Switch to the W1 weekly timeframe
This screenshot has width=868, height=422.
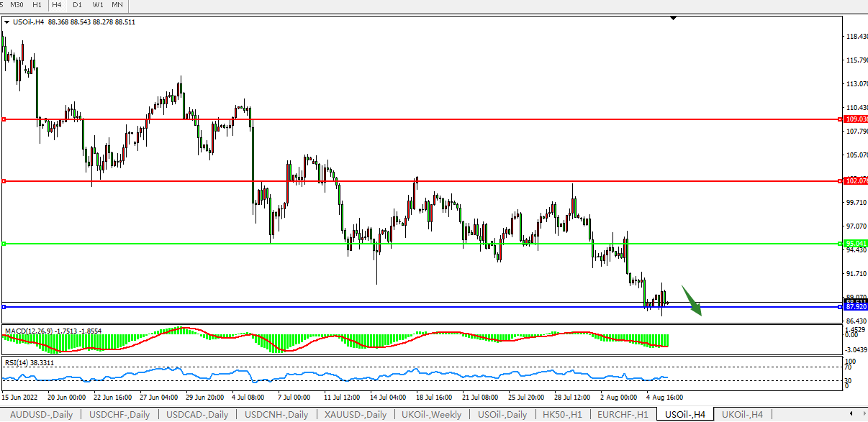(97, 5)
